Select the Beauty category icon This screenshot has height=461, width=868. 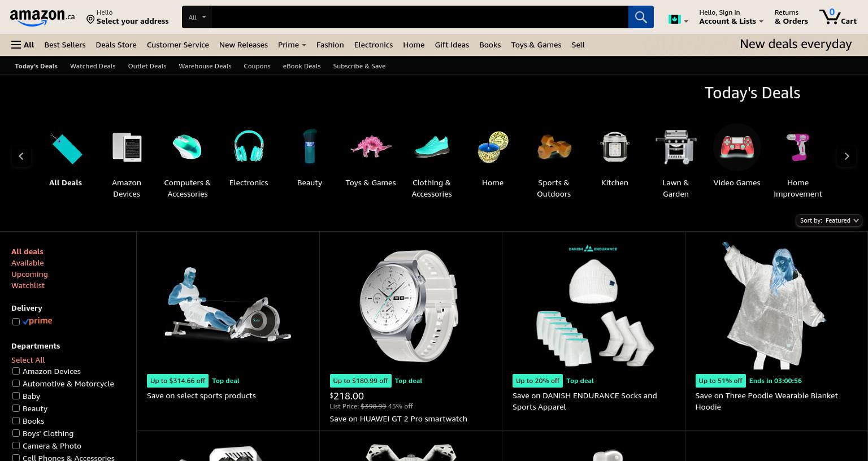[x=310, y=146]
